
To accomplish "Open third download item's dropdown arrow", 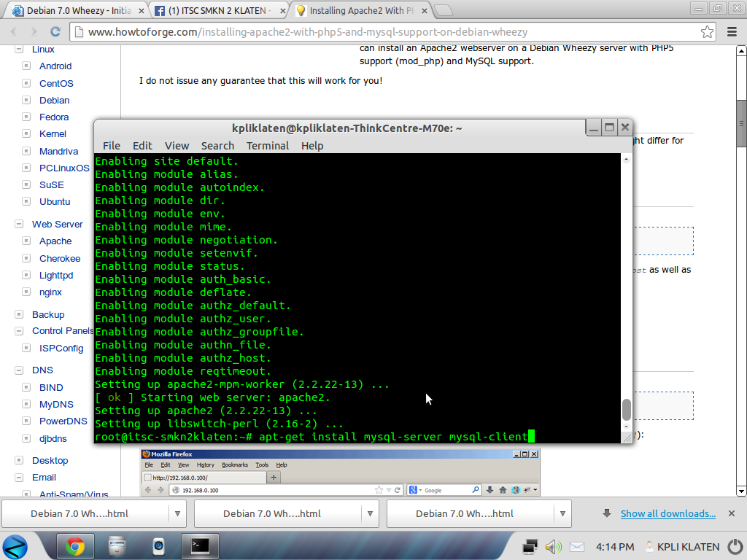I will point(562,514).
